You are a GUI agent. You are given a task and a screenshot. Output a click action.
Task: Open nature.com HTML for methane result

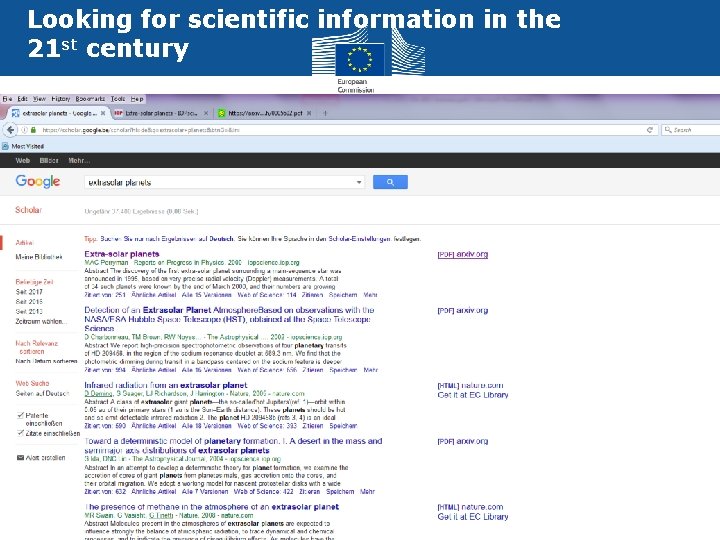(470, 507)
